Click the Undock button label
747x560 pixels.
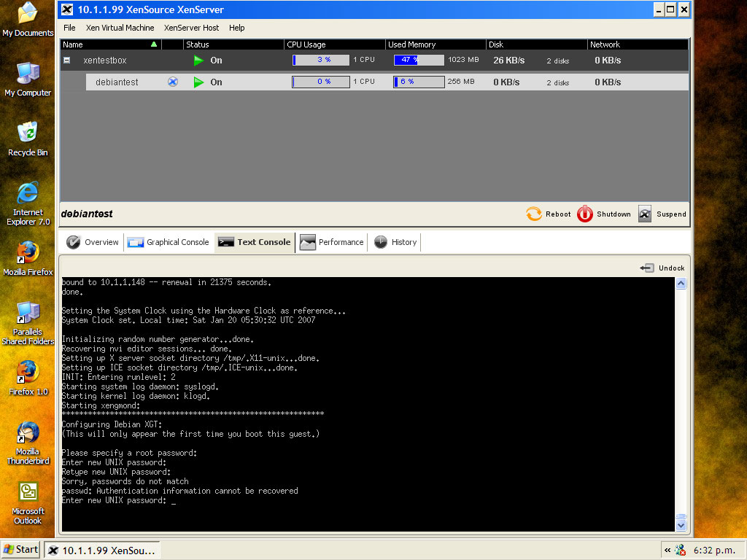point(672,268)
